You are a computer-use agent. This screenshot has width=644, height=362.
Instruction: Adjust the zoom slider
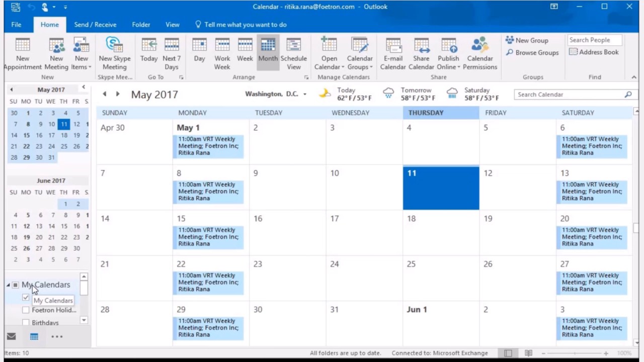click(574, 353)
